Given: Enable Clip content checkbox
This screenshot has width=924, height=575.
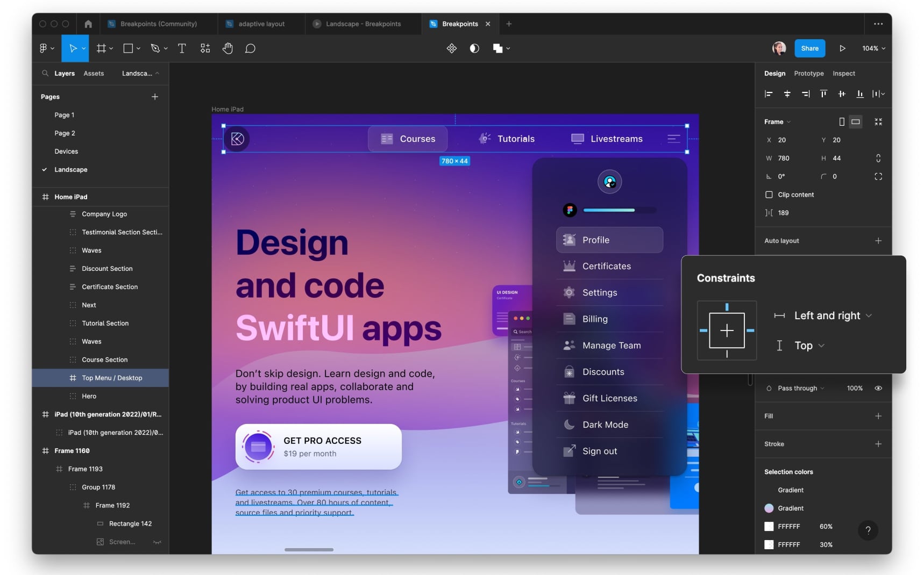Looking at the screenshot, I should [769, 195].
